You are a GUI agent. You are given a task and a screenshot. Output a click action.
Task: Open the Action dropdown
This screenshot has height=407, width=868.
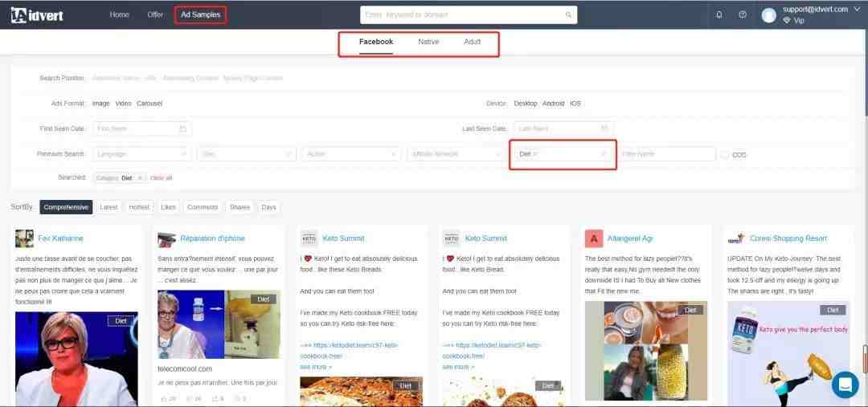[351, 154]
